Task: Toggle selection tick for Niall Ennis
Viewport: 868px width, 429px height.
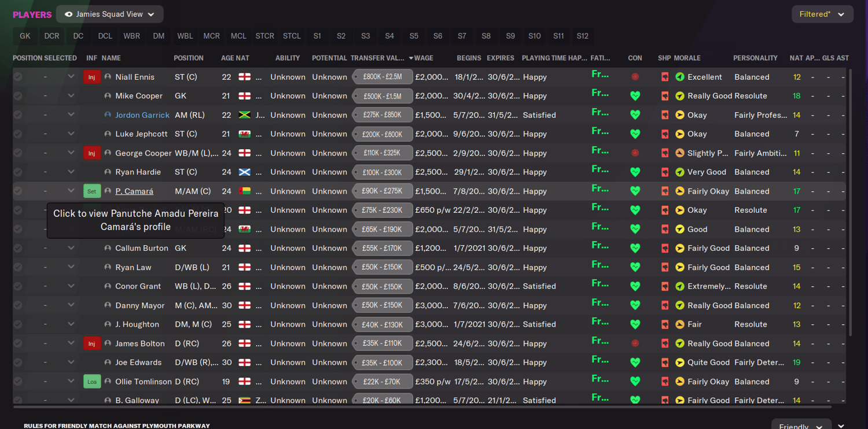Action: [18, 77]
